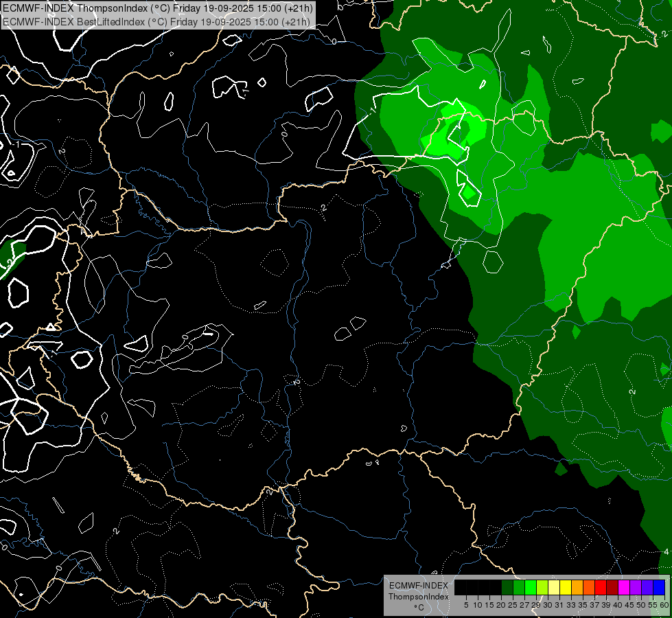Image resolution: width=672 pixels, height=618 pixels.
Task: Click the BestLiftedIndex title line
Action: tap(158, 21)
